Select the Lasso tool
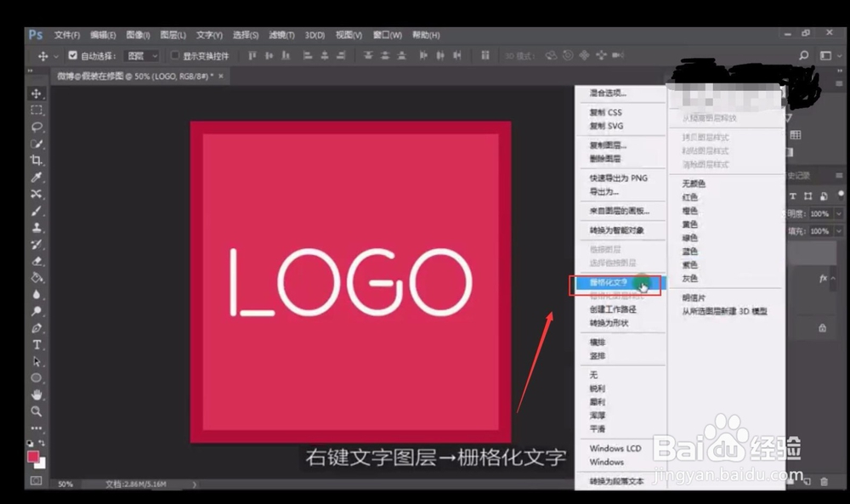The width and height of the screenshot is (850, 504). point(36,127)
